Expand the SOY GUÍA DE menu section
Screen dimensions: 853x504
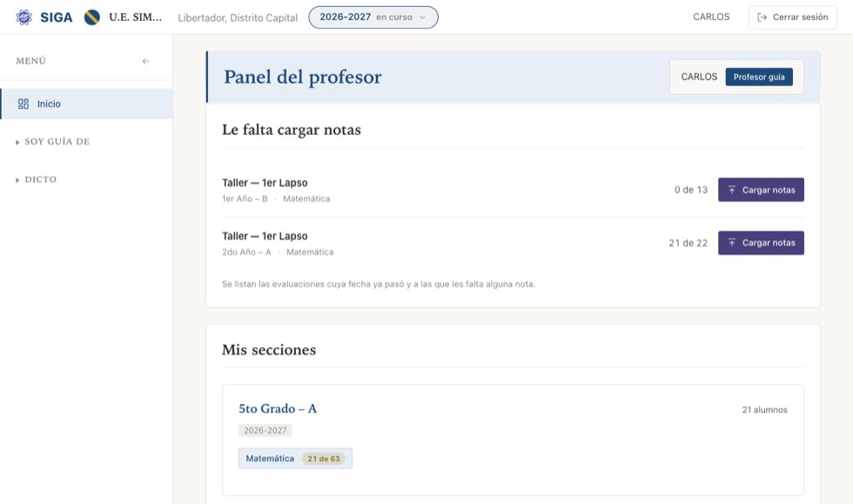tap(53, 142)
